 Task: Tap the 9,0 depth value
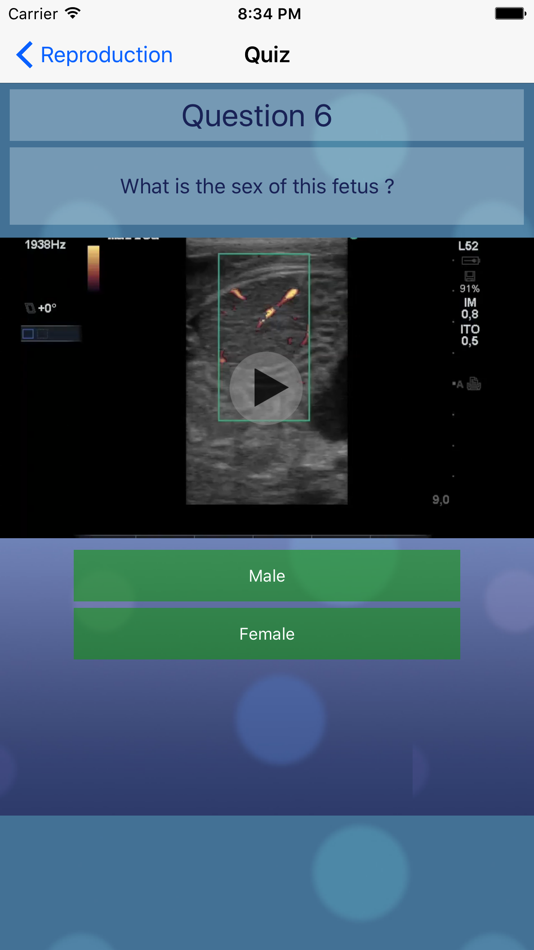[x=441, y=500]
